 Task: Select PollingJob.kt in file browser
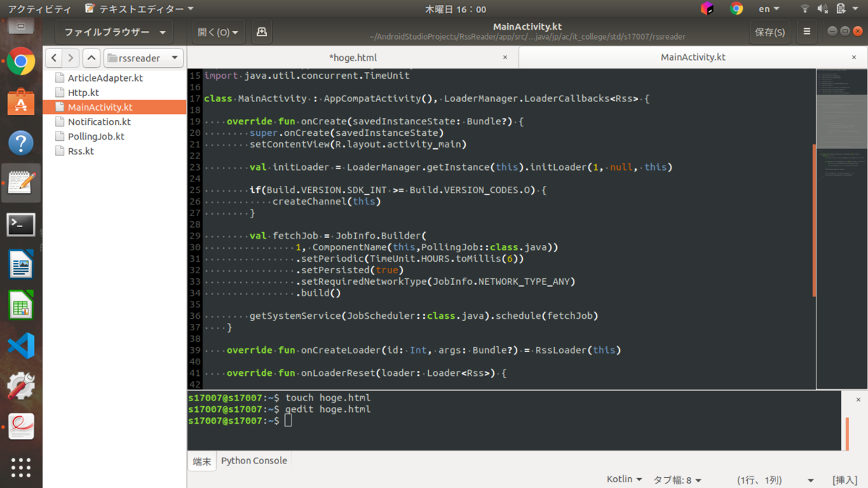(x=95, y=136)
